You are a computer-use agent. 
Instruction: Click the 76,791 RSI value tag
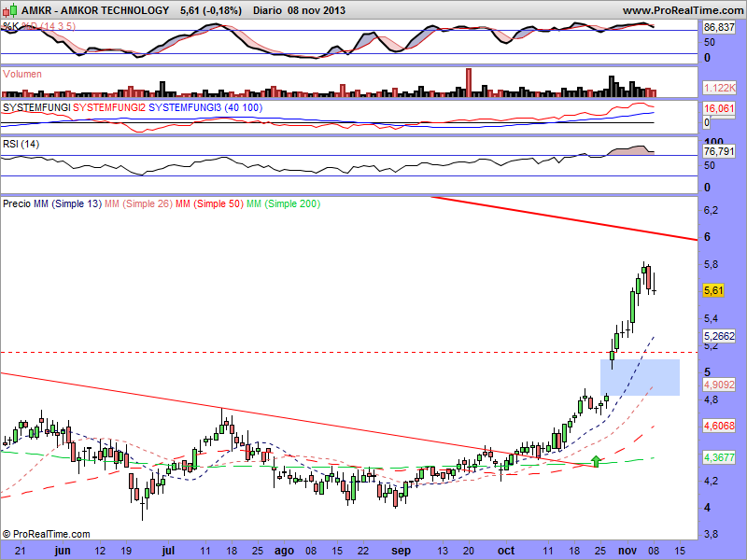pos(720,151)
